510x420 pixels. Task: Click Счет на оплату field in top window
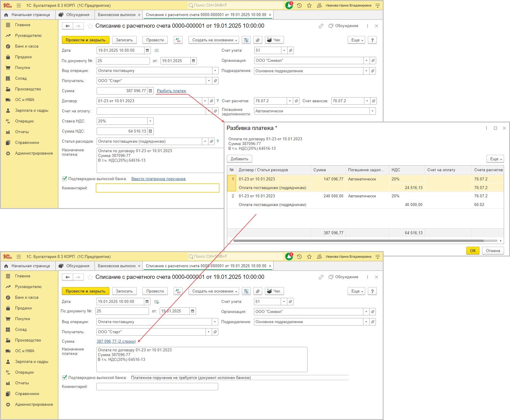point(151,111)
